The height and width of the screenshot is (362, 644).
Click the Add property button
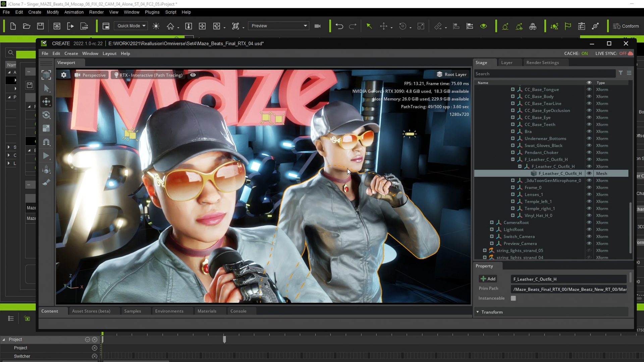click(x=488, y=279)
